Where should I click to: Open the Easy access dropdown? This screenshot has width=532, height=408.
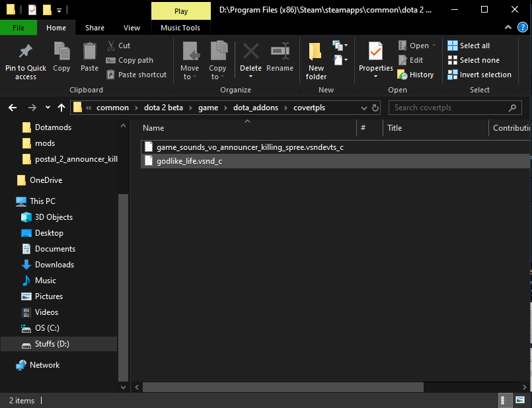[340, 60]
